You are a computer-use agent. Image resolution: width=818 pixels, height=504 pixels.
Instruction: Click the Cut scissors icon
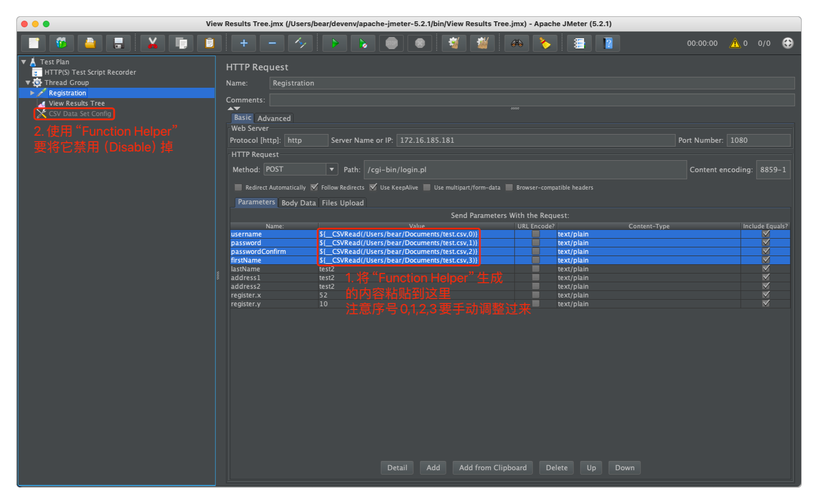coord(153,43)
